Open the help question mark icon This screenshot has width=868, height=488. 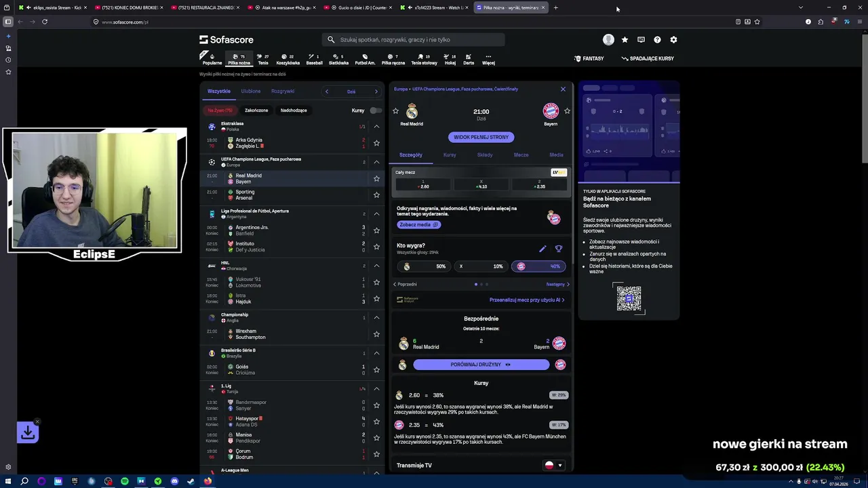pos(657,39)
